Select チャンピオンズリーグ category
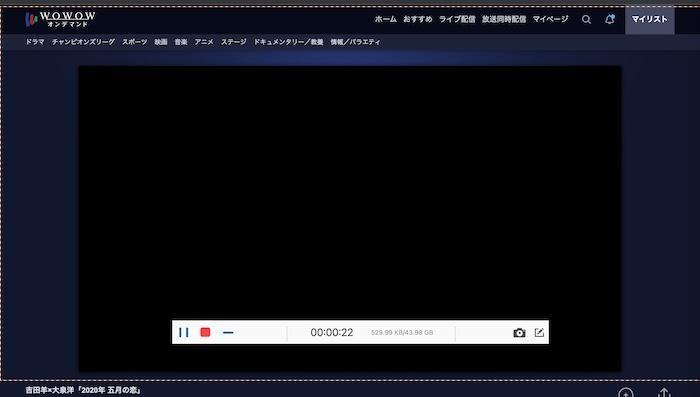The width and height of the screenshot is (700, 397). tap(83, 42)
